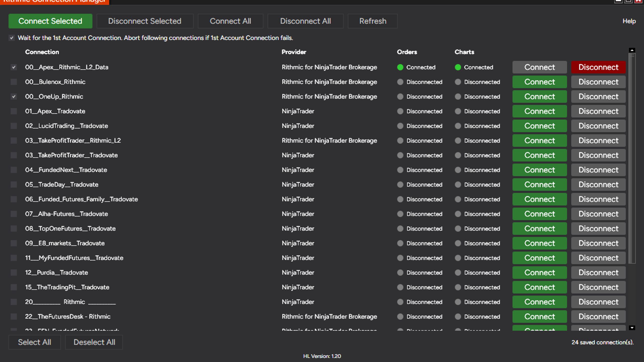This screenshot has width=644, height=362.
Task: Click the Orders column header
Action: pyautogui.click(x=407, y=52)
